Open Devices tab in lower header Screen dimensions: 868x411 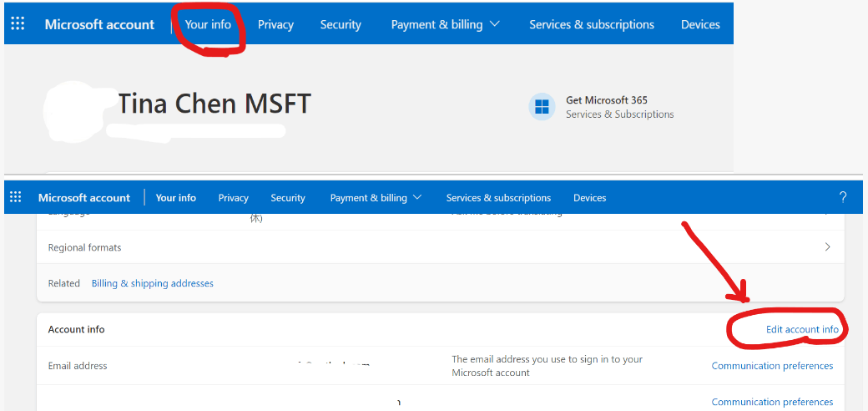click(x=589, y=198)
